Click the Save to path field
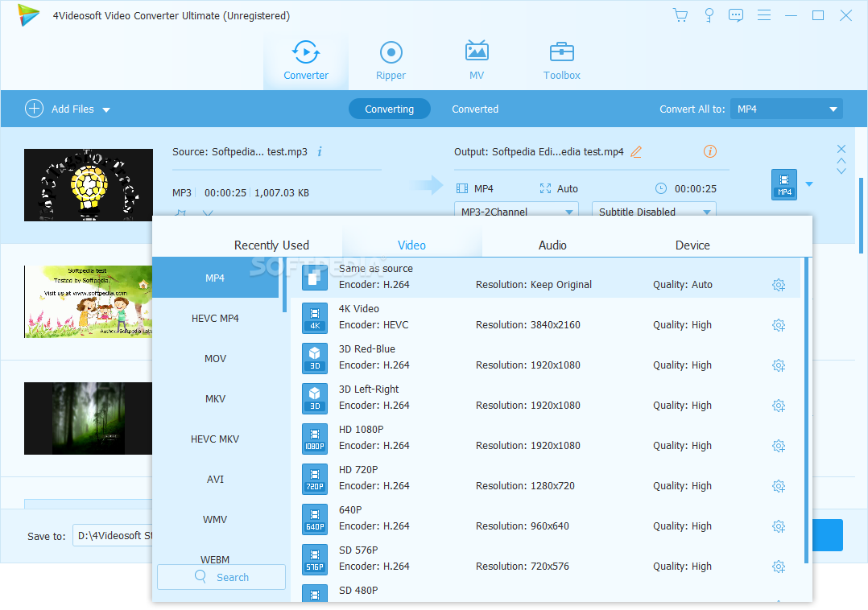868x610 pixels. pyautogui.click(x=113, y=535)
